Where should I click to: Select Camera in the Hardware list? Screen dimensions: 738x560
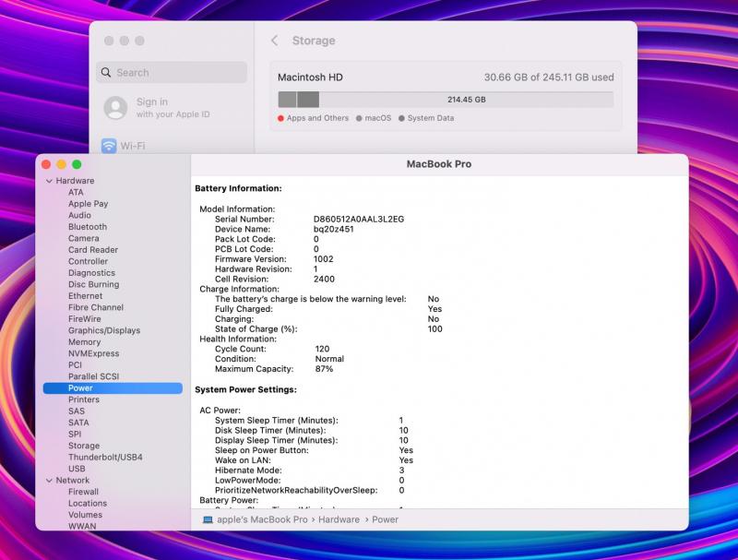point(83,238)
